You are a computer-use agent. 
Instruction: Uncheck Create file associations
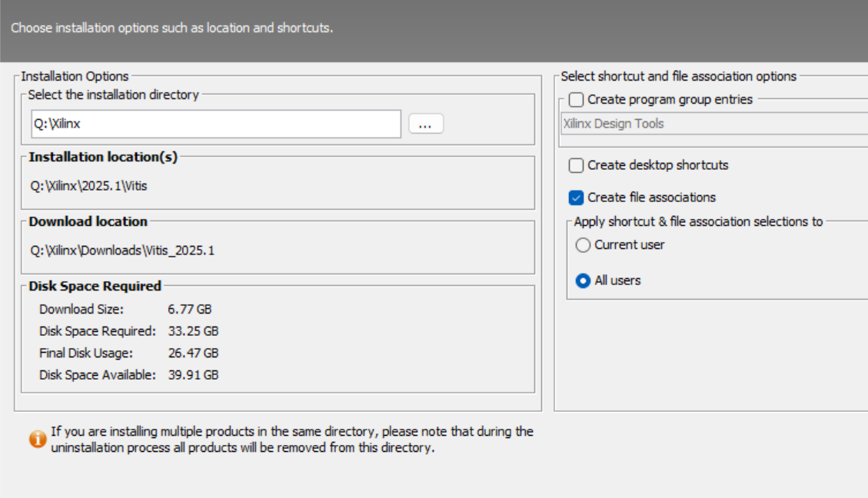pyautogui.click(x=577, y=198)
